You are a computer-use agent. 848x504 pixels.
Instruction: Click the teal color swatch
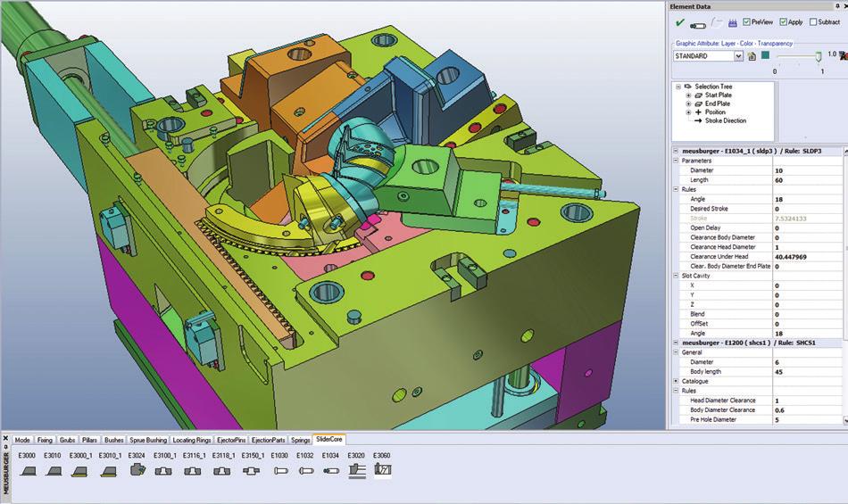click(x=765, y=55)
